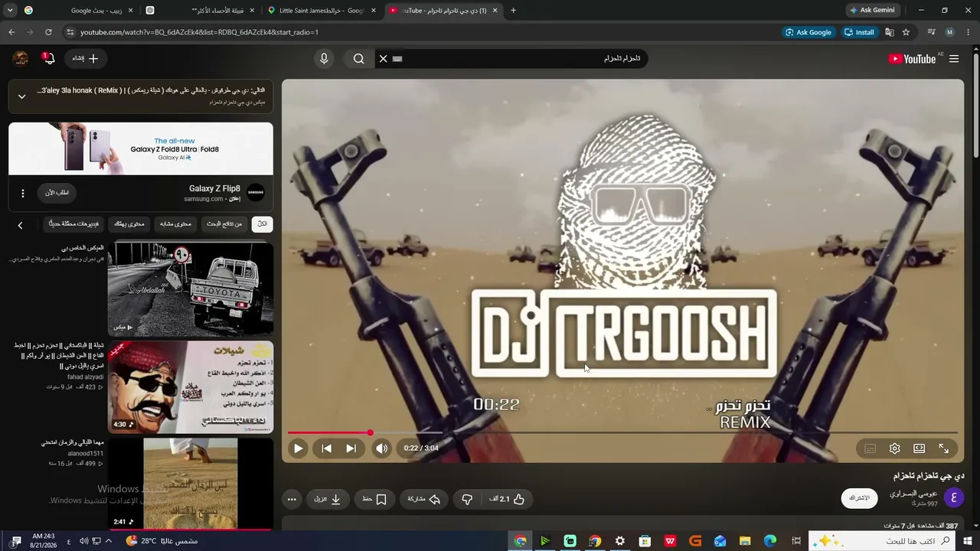Screen dimensions: 980x551
Task: Open taskbar volume control
Action: coord(83,541)
